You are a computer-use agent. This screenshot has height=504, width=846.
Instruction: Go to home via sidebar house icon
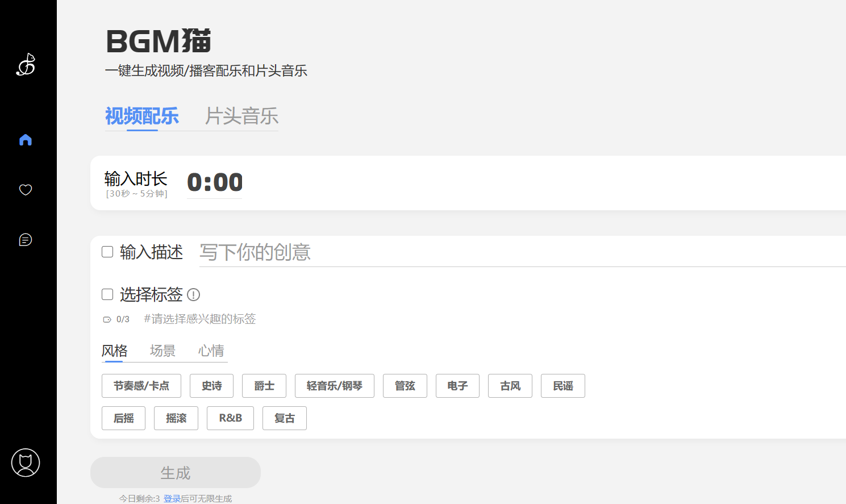click(x=26, y=140)
